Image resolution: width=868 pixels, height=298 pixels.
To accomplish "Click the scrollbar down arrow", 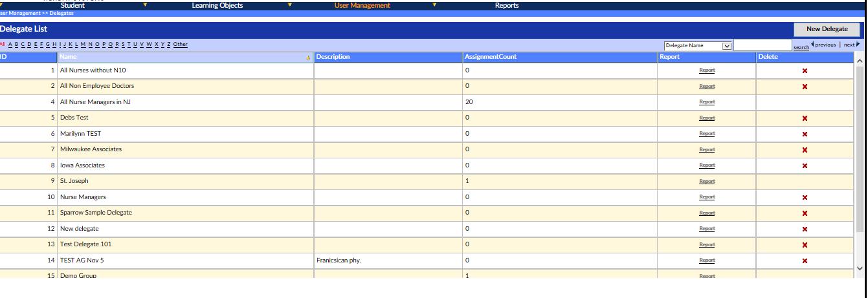I will tap(860, 267).
